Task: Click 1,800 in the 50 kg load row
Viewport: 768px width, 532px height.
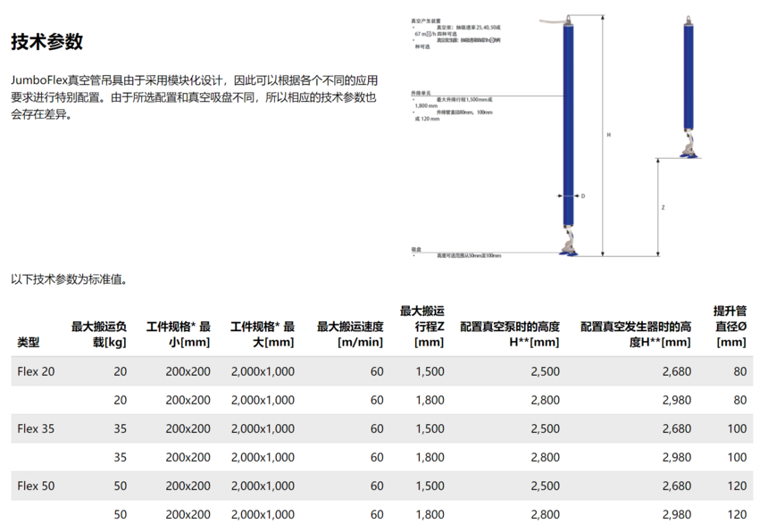Action: [430, 515]
